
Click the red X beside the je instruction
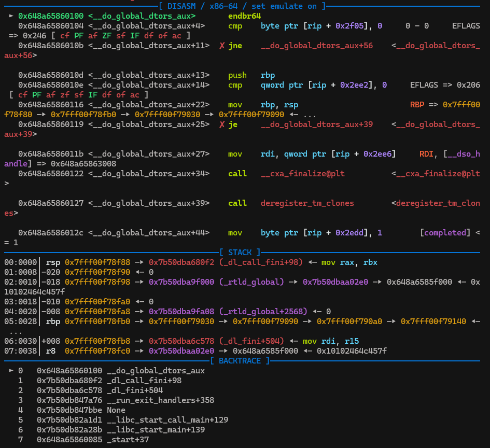click(x=222, y=124)
